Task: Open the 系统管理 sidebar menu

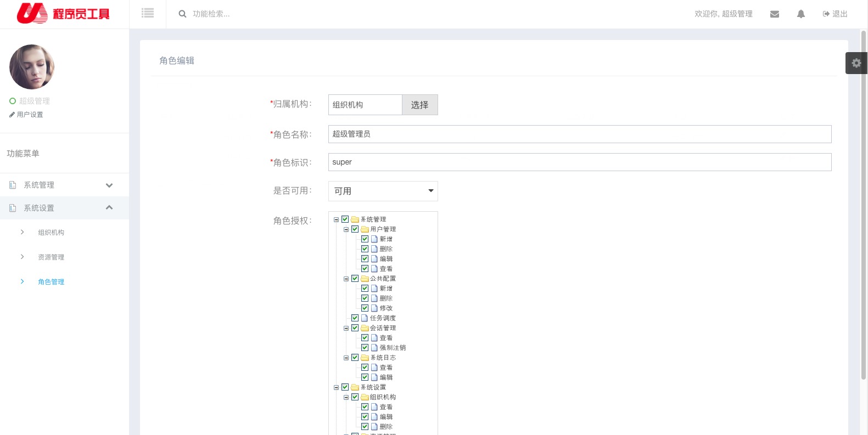Action: pyautogui.click(x=64, y=185)
